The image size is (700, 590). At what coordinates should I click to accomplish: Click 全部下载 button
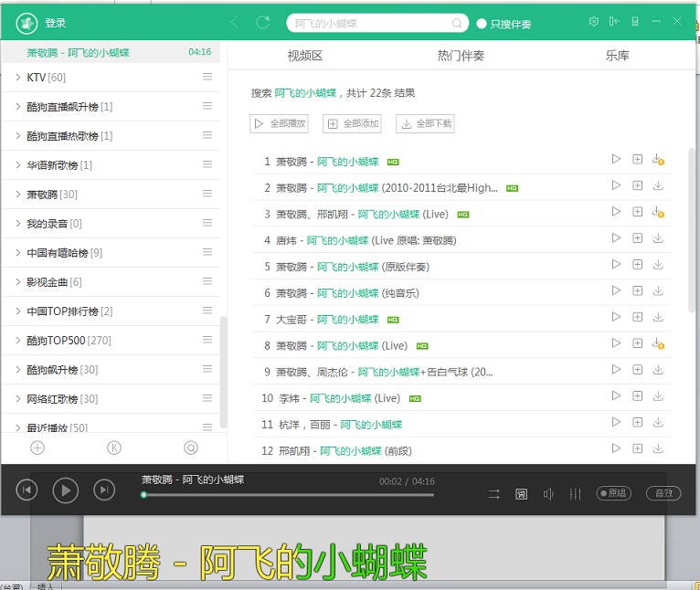pyautogui.click(x=425, y=123)
